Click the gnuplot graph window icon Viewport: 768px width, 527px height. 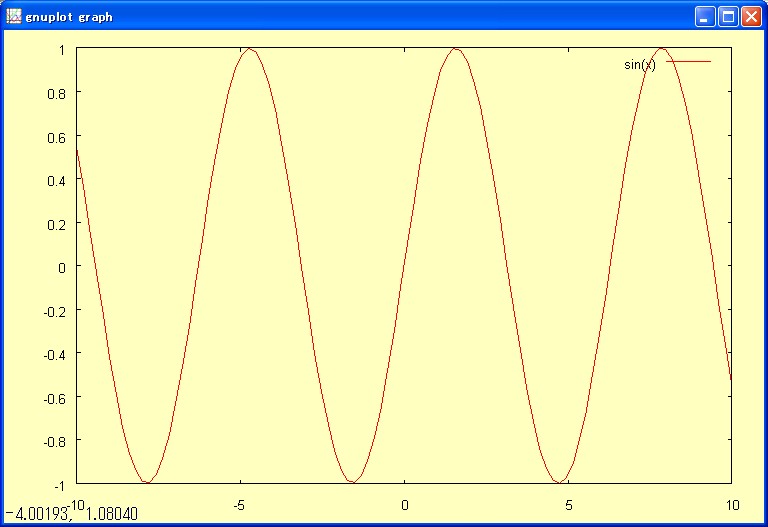[x=14, y=16]
